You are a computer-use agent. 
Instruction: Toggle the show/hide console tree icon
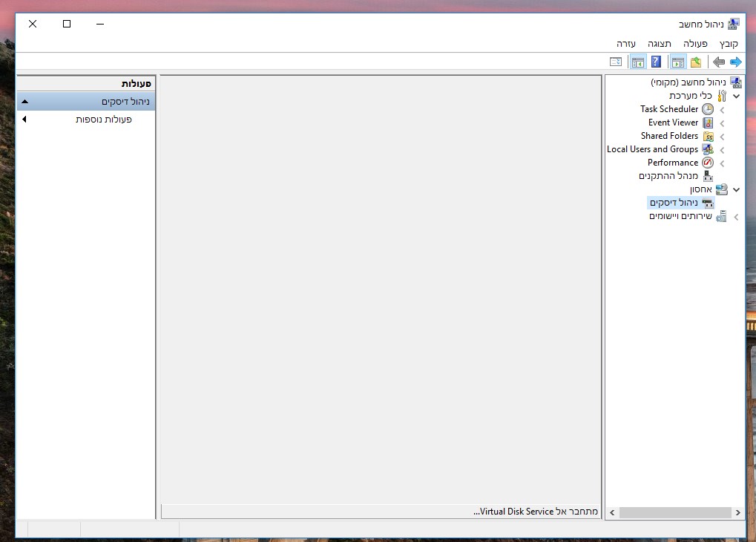(678, 62)
